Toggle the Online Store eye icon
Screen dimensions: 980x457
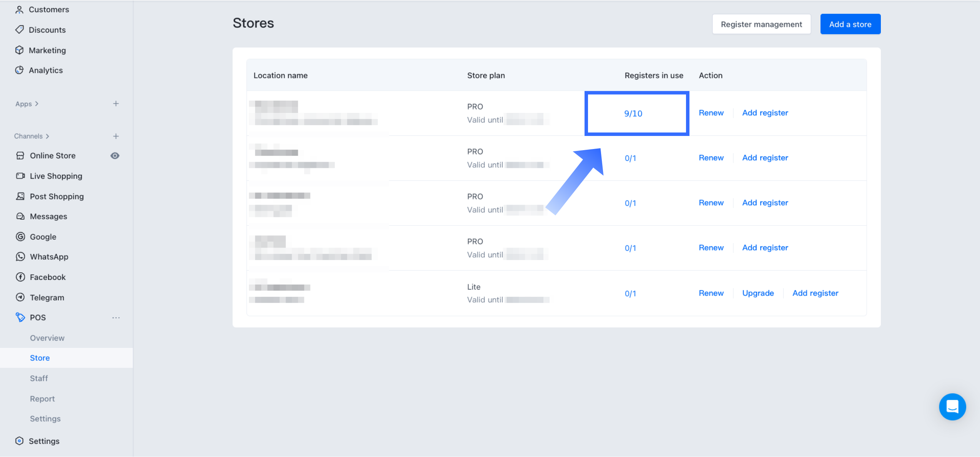(x=115, y=156)
